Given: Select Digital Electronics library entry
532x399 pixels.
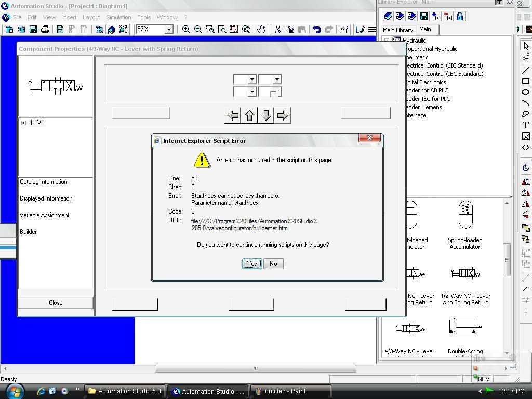Looking at the screenshot, I should coord(425,82).
